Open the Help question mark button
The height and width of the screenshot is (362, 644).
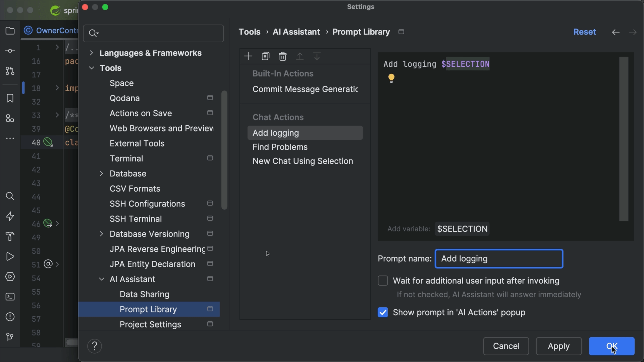pos(94,346)
